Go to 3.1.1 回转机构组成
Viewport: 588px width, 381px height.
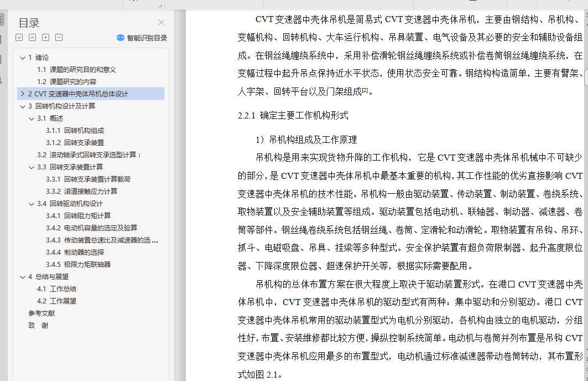coord(75,131)
